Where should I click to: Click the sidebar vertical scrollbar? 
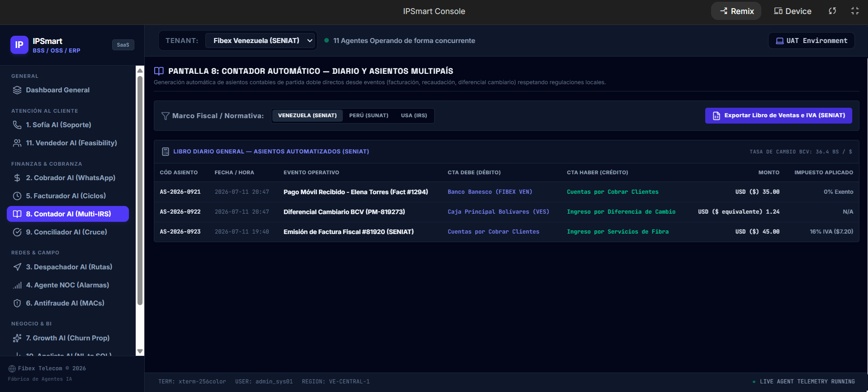(140, 190)
